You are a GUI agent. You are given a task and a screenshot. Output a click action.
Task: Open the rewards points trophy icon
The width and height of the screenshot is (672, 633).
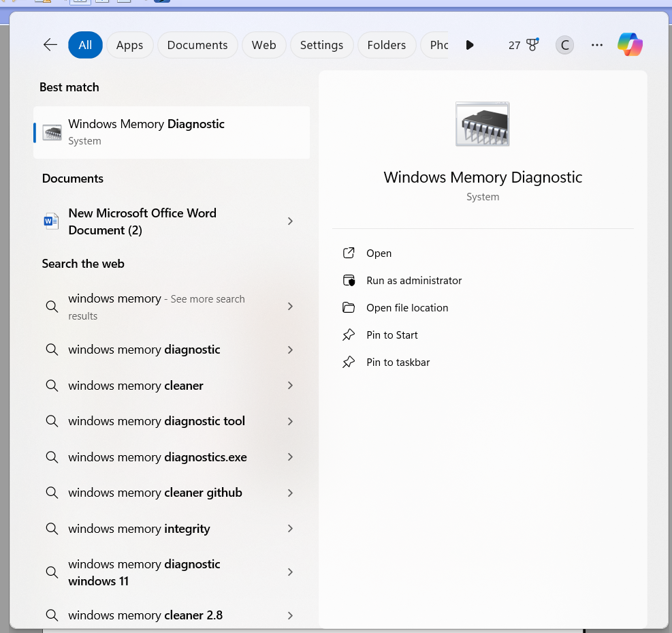coord(532,44)
